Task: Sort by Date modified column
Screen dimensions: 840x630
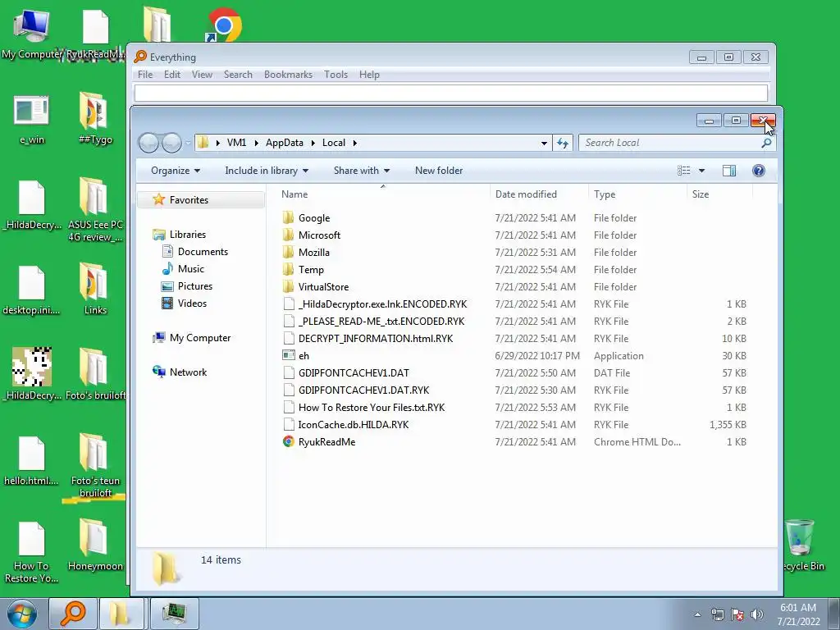Action: coord(540,194)
